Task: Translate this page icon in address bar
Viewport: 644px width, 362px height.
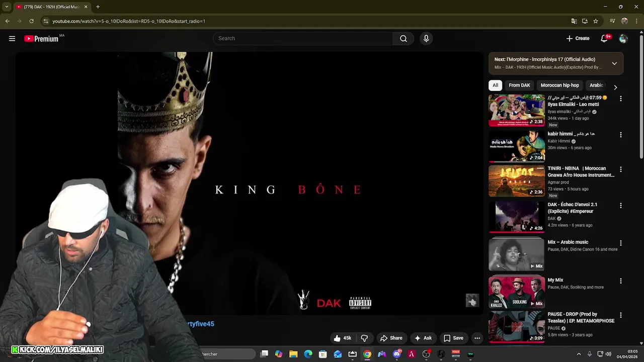Action: (574, 21)
